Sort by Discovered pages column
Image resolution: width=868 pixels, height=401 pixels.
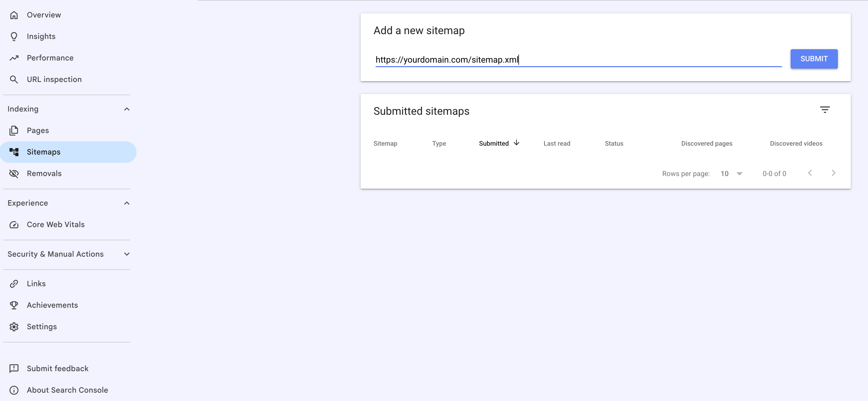706,144
